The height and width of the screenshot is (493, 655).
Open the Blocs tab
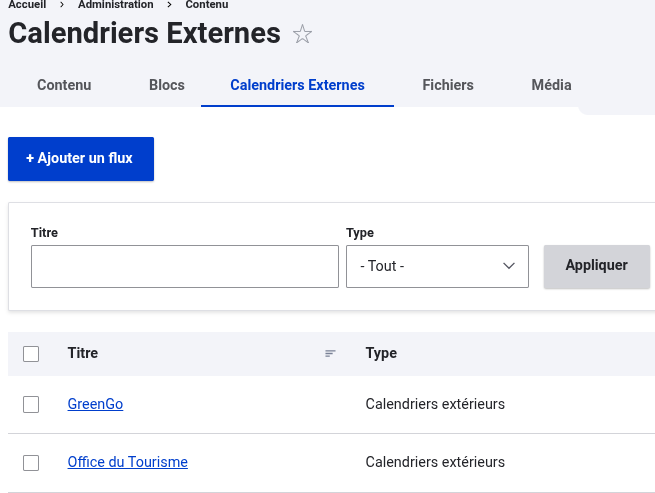[167, 85]
